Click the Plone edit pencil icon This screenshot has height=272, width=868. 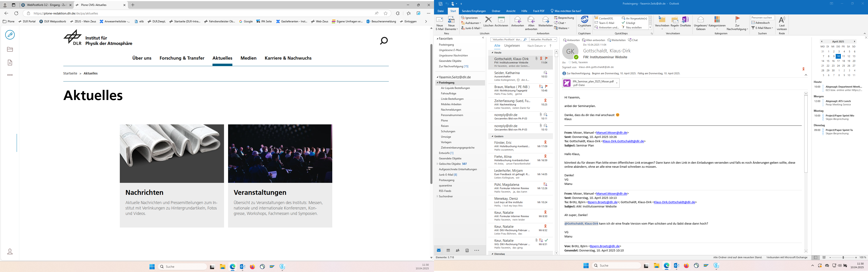click(10, 35)
